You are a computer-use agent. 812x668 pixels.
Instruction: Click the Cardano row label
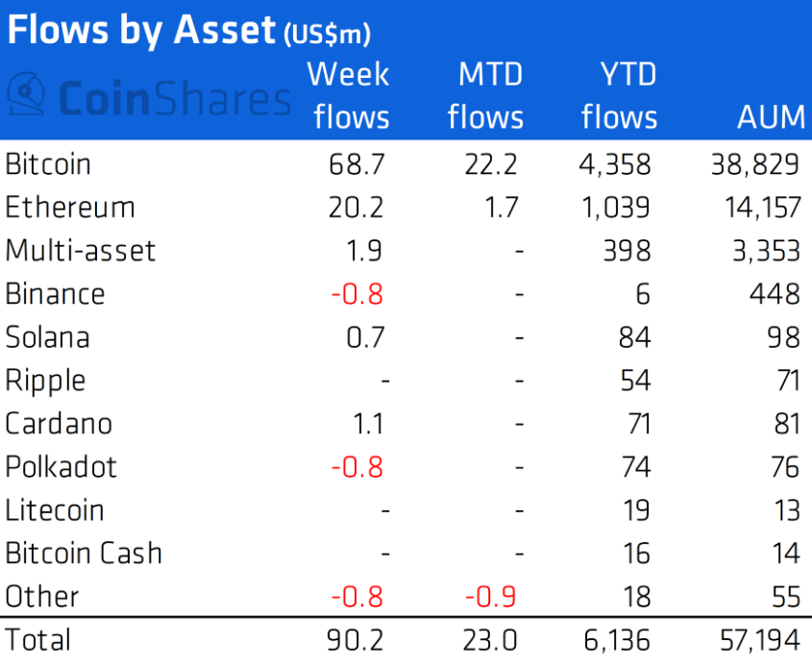(59, 424)
